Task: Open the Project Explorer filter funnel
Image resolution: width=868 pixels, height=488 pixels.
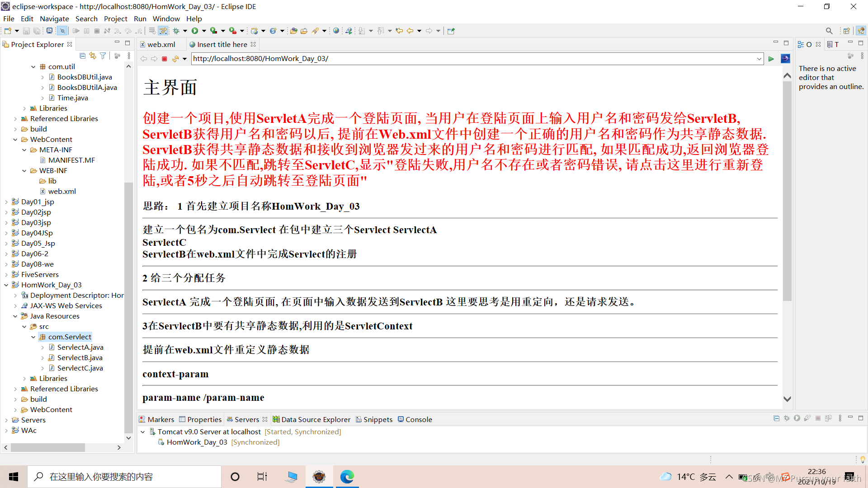Action: click(x=103, y=56)
